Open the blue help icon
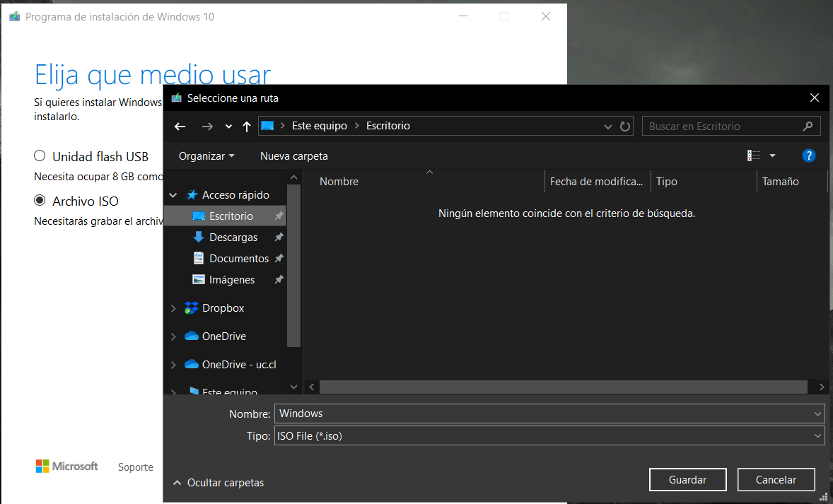This screenshot has width=833, height=504. 808,156
